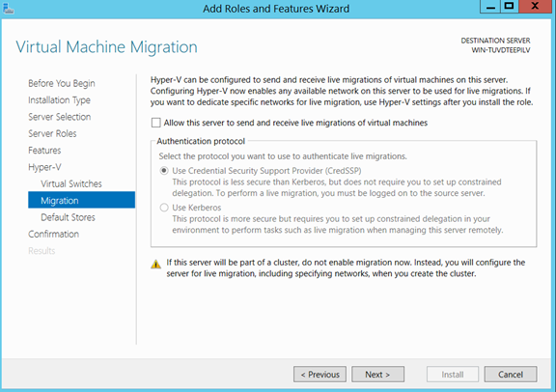Screen dimensions: 556x392
Task: Maximize the wizard window
Action: 510,7
